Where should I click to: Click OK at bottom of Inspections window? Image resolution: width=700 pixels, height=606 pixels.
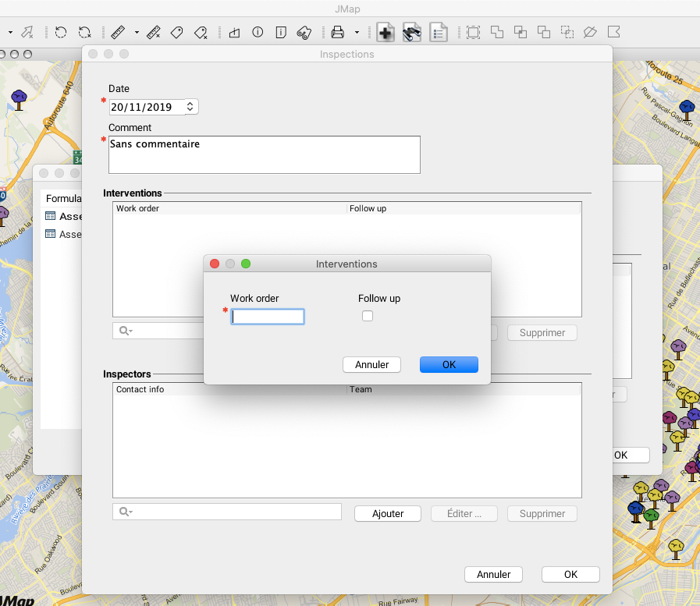(570, 574)
